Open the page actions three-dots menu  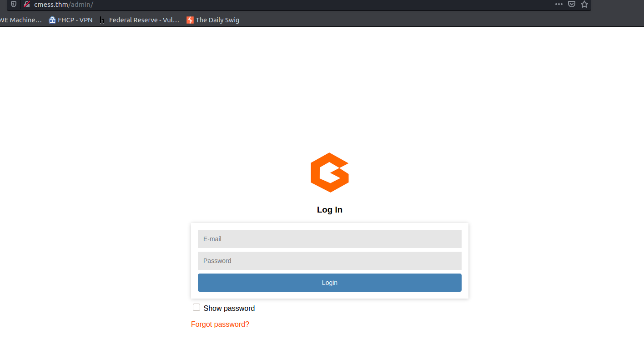559,4
